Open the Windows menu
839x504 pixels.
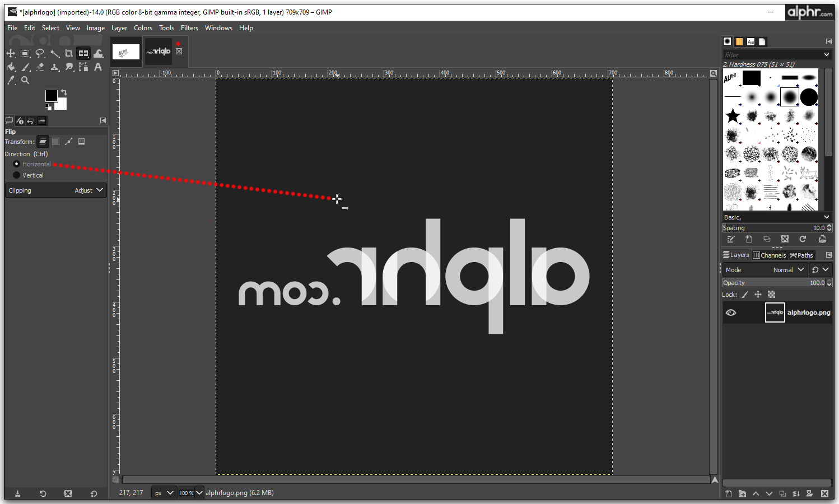click(x=218, y=28)
